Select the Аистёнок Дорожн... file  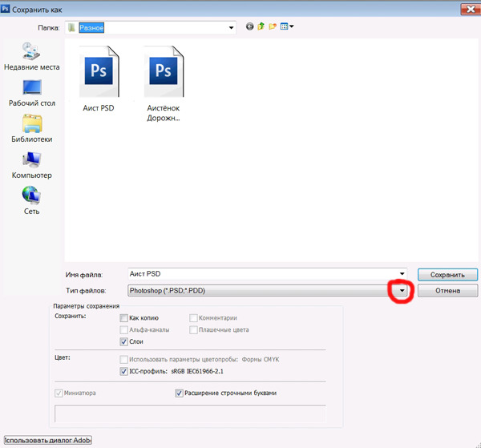[x=164, y=83]
